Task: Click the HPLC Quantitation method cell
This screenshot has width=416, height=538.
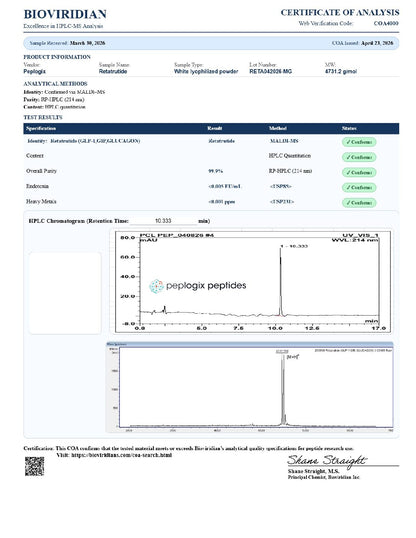Action: pos(290,156)
